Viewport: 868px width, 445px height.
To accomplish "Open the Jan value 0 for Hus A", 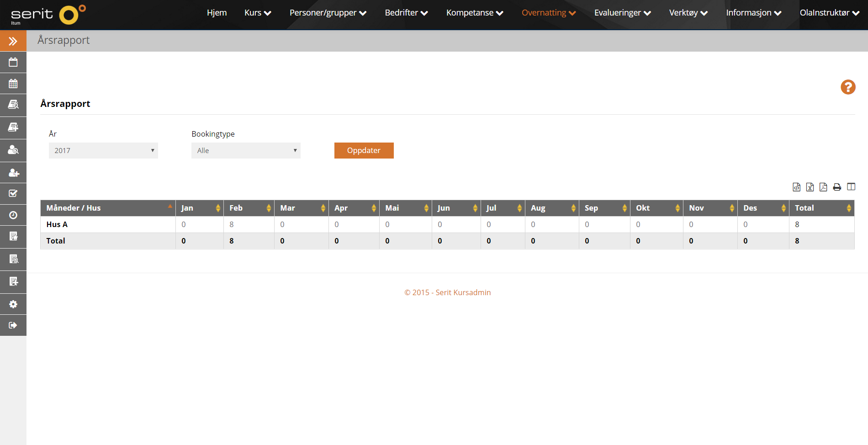I will 184,224.
